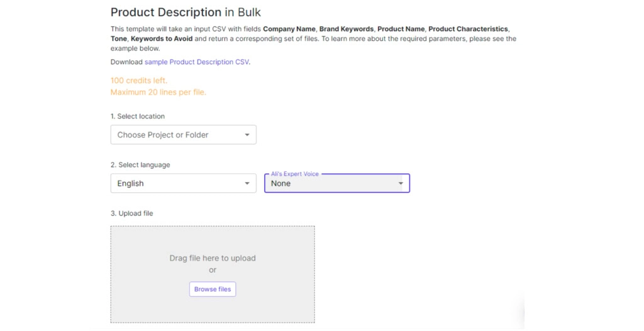This screenshot has height=331, width=644.
Task: Click the arrow on the Expert Voice dropdown
Action: [401, 183]
